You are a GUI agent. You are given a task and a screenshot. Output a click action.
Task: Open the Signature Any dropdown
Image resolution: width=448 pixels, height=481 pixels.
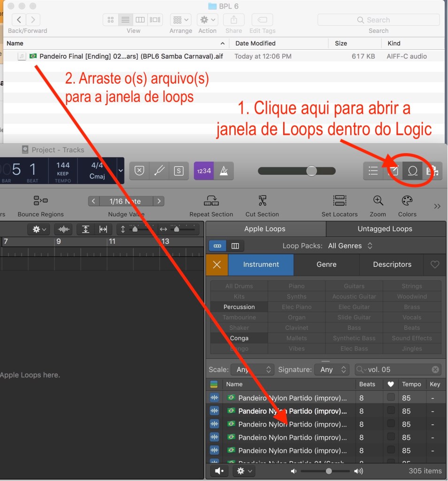332,370
